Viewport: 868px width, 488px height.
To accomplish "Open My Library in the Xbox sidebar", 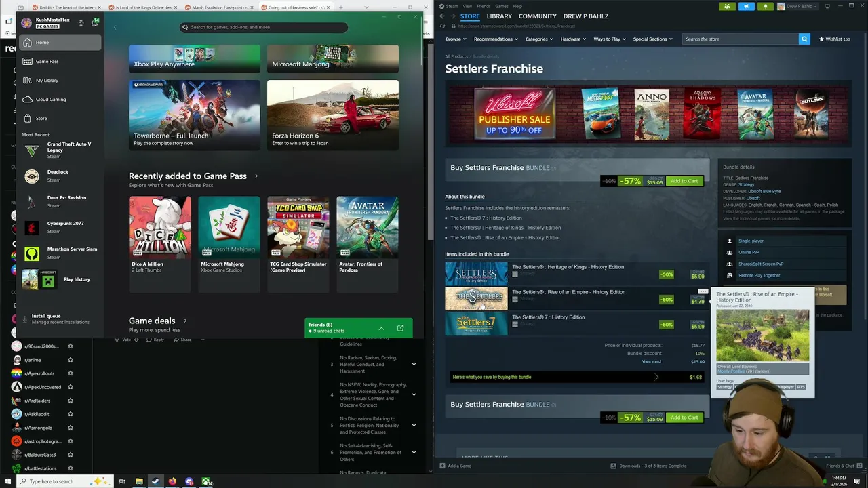I will [60, 81].
